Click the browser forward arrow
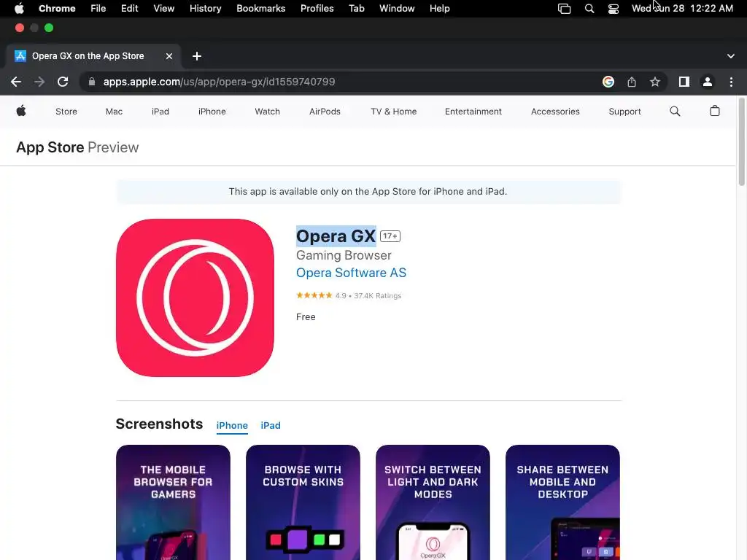 (39, 82)
